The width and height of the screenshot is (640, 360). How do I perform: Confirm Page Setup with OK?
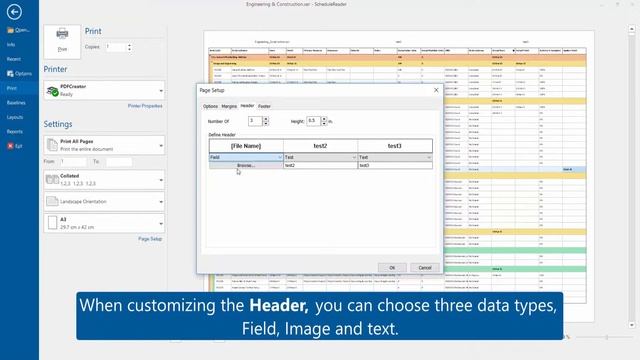[392, 268]
